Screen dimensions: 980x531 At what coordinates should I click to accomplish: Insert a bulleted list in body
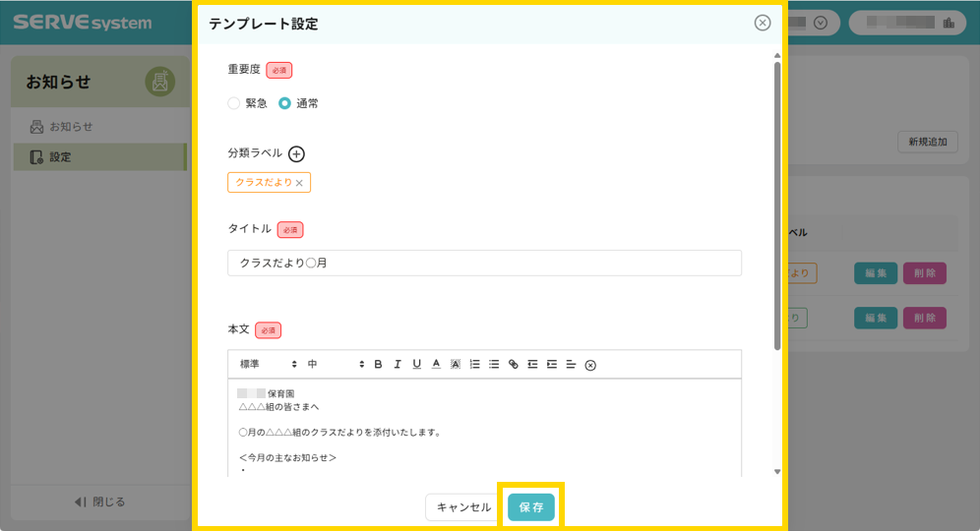coord(494,365)
